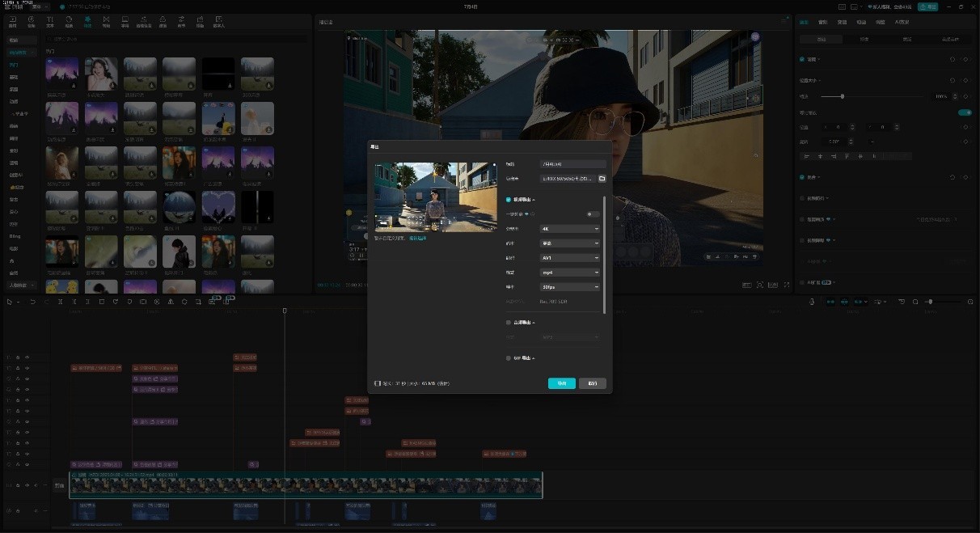This screenshot has height=533, width=980.
Task: Open the resolution dropdown showing 4K
Action: pyautogui.click(x=570, y=229)
